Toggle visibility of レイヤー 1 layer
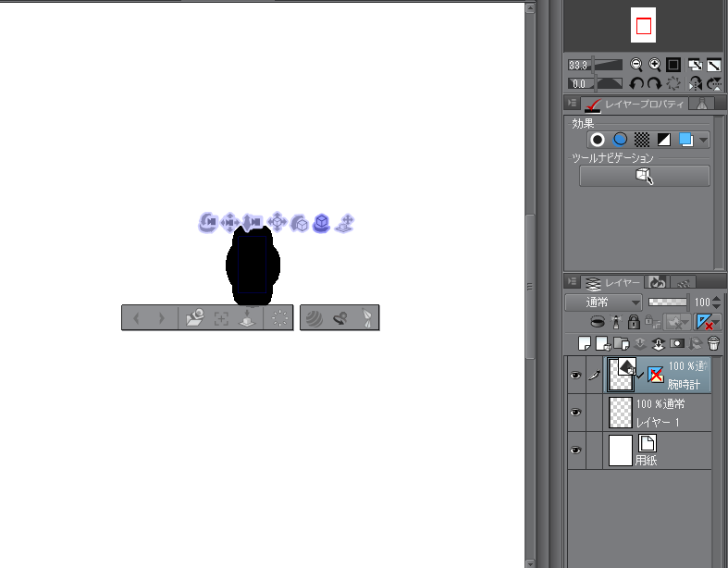The image size is (728, 568). [x=575, y=413]
